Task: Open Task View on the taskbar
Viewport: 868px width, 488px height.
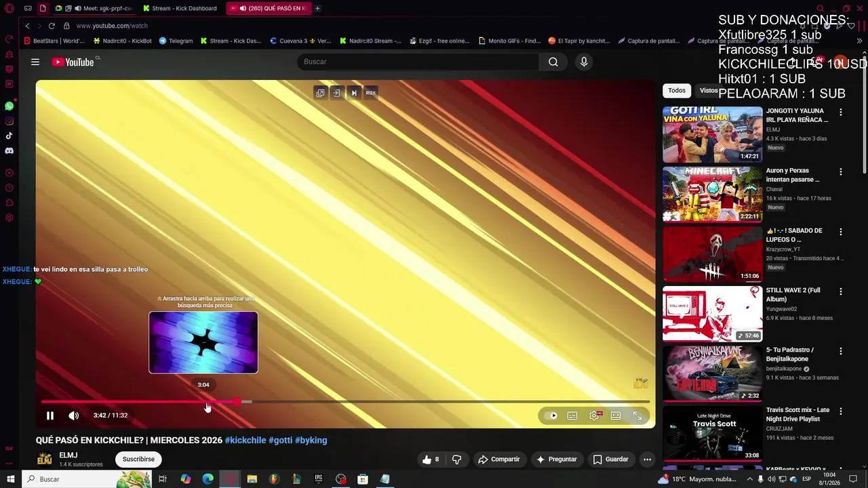Action: coord(163,479)
